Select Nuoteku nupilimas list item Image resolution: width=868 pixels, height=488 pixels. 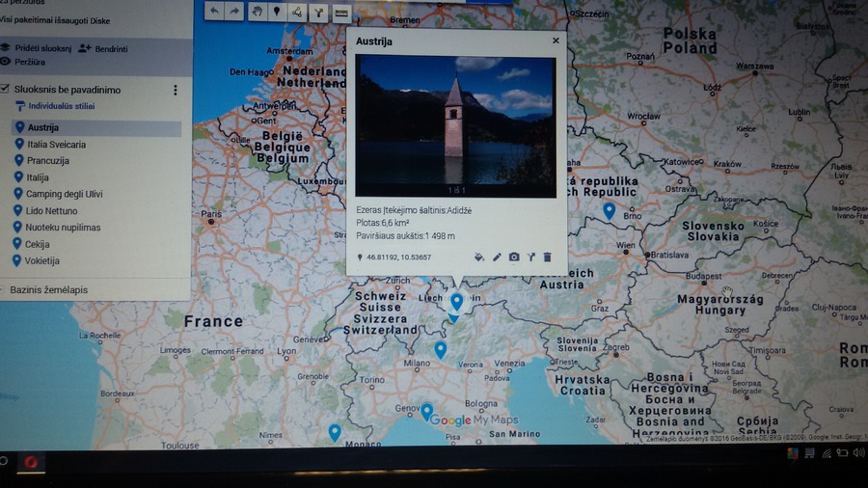63,228
